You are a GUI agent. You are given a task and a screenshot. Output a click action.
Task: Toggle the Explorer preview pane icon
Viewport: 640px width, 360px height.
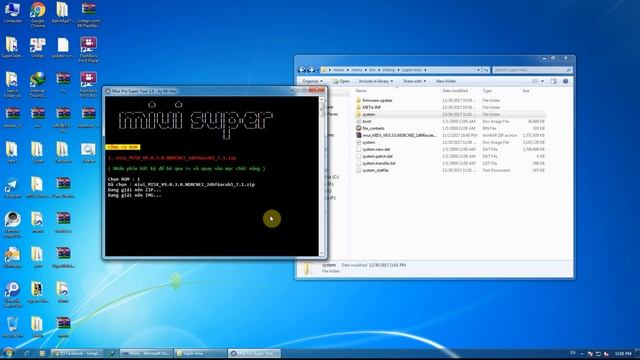point(554,81)
